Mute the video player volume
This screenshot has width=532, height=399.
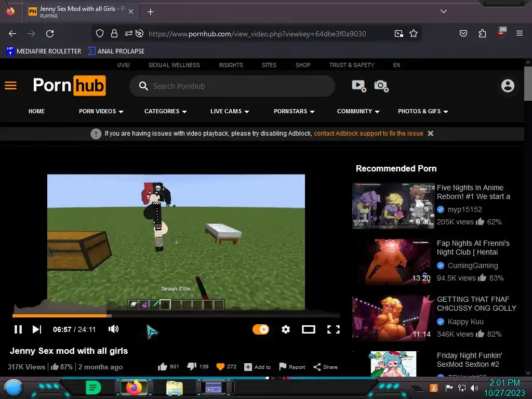pos(113,329)
